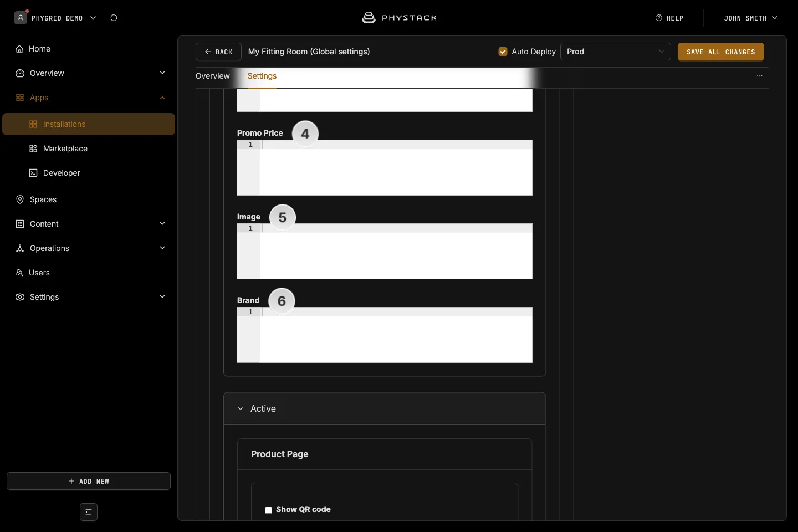Image resolution: width=798 pixels, height=532 pixels.
Task: Click the Operations network icon
Action: tap(20, 248)
